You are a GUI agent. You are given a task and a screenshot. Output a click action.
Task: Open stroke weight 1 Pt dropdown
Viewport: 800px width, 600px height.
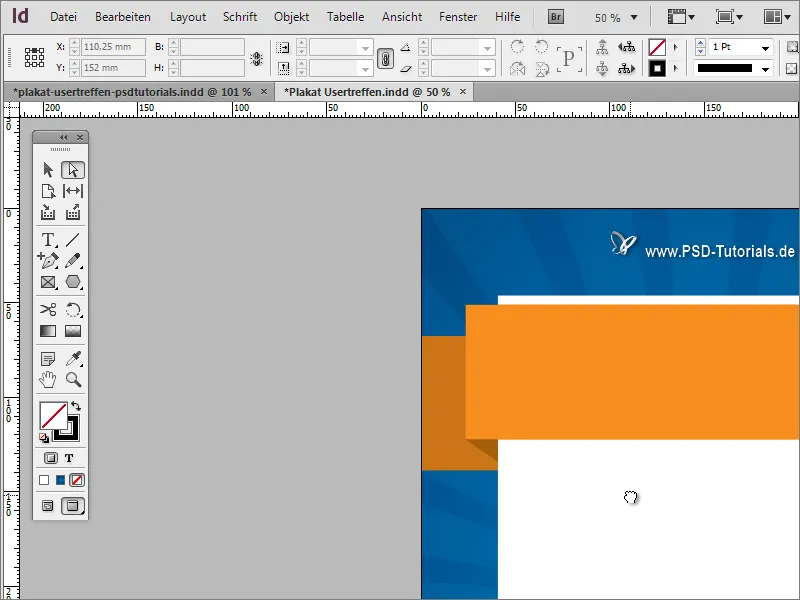click(x=765, y=48)
